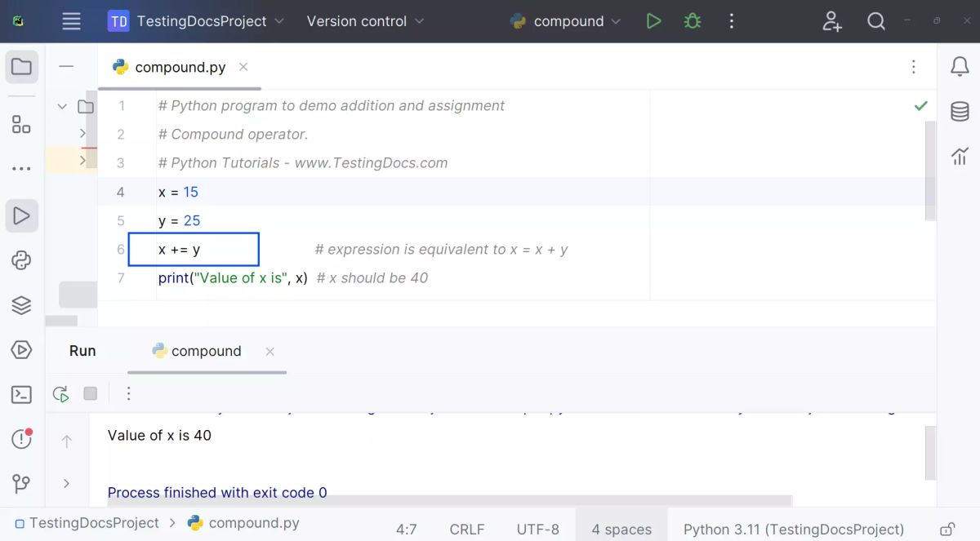
Task: Click the editor vertical scrollbar
Action: click(x=930, y=170)
